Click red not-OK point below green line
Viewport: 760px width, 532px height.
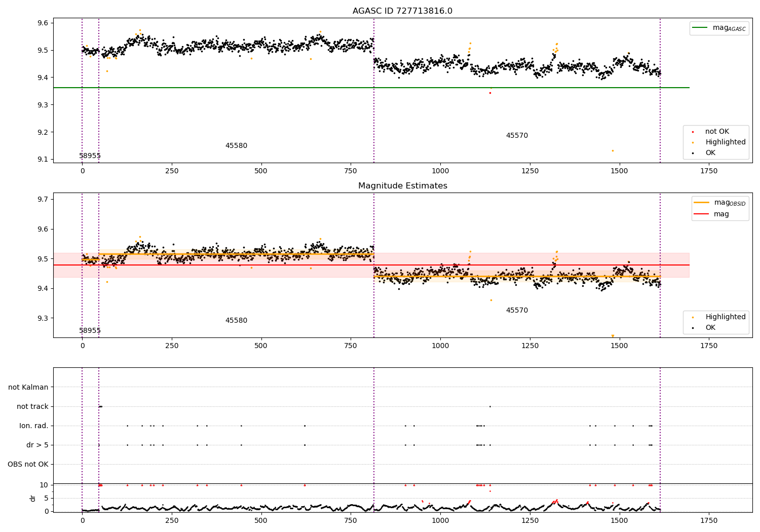(x=490, y=93)
